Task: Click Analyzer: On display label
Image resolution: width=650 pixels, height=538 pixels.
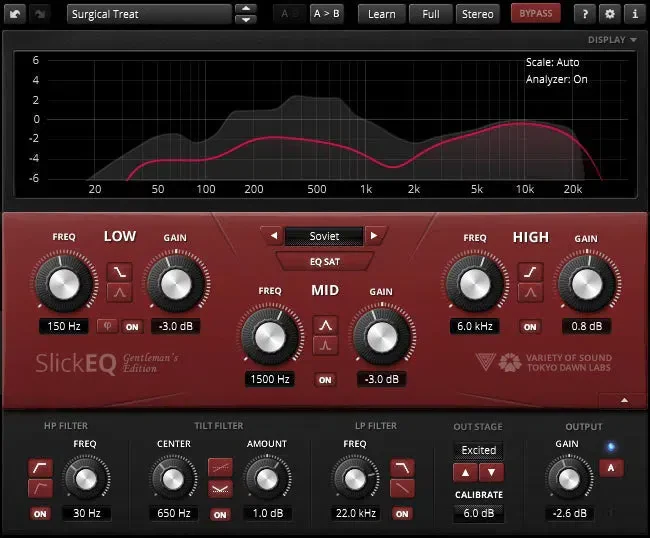Action: point(556,80)
